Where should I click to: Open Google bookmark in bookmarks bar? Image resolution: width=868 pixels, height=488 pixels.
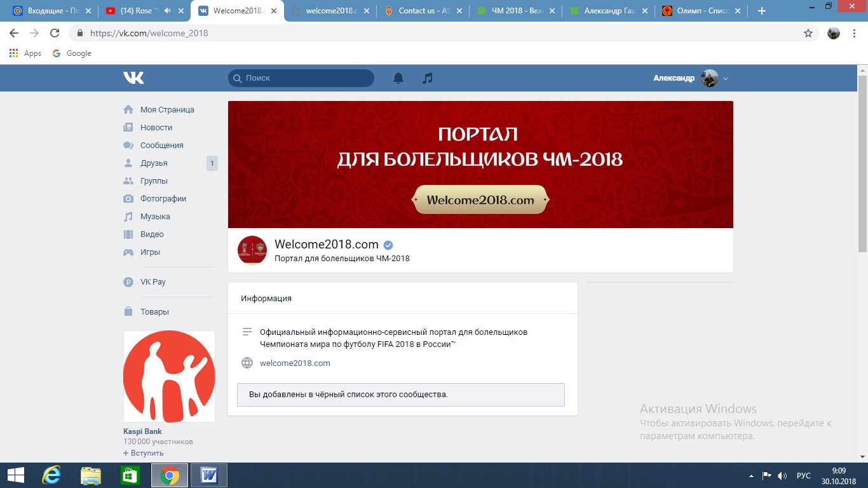click(72, 53)
